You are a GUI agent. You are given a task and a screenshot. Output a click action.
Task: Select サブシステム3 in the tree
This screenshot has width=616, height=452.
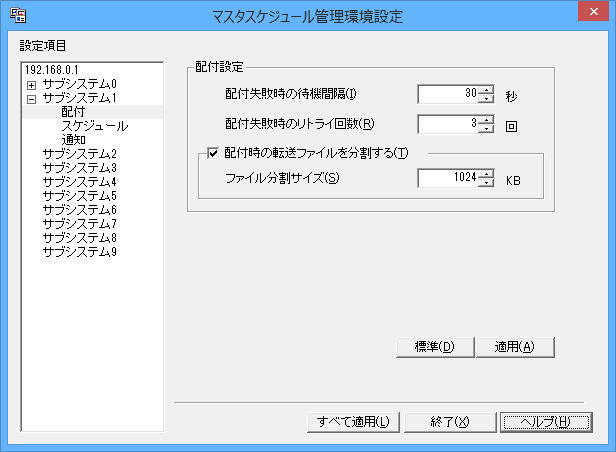(79, 168)
